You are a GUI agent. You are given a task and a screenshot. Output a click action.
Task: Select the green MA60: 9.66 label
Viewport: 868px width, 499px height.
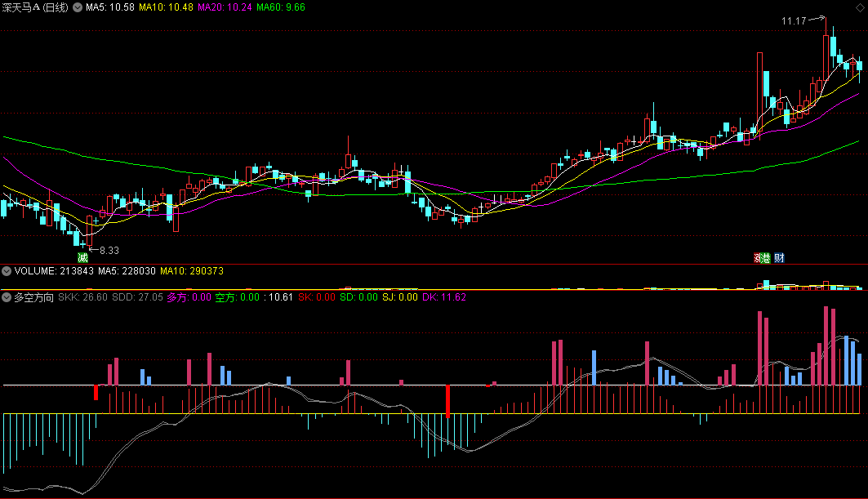281,7
